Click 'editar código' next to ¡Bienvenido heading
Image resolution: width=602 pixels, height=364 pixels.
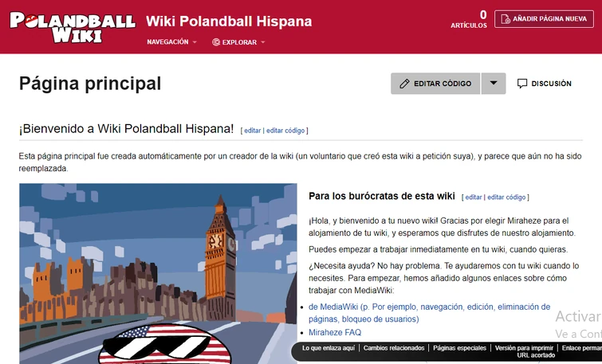pyautogui.click(x=285, y=131)
